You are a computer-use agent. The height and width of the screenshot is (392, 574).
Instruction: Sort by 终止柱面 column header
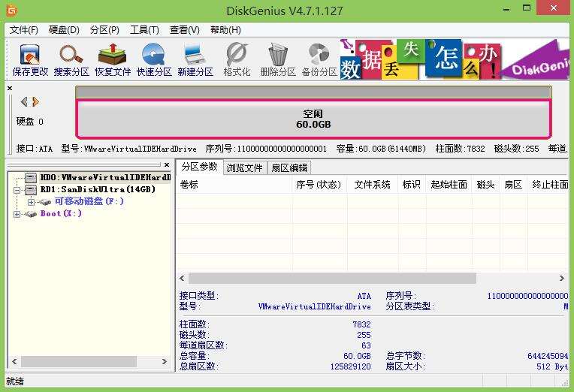[x=548, y=185]
